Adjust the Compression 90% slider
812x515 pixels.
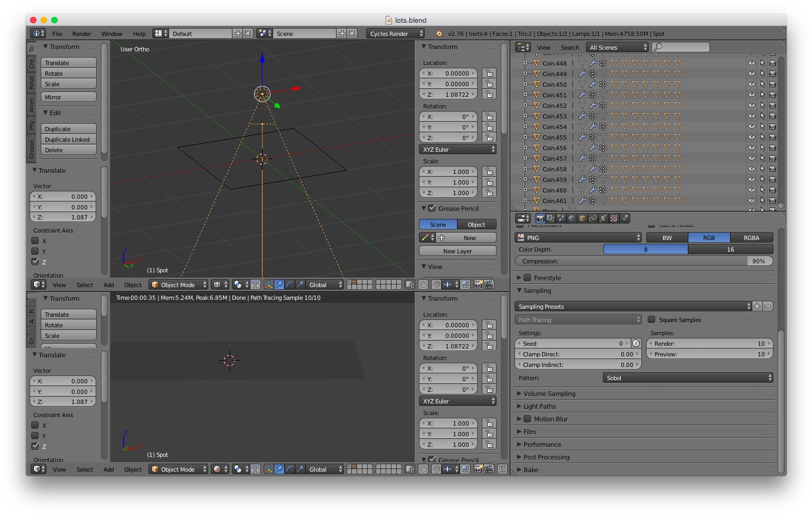tap(643, 261)
